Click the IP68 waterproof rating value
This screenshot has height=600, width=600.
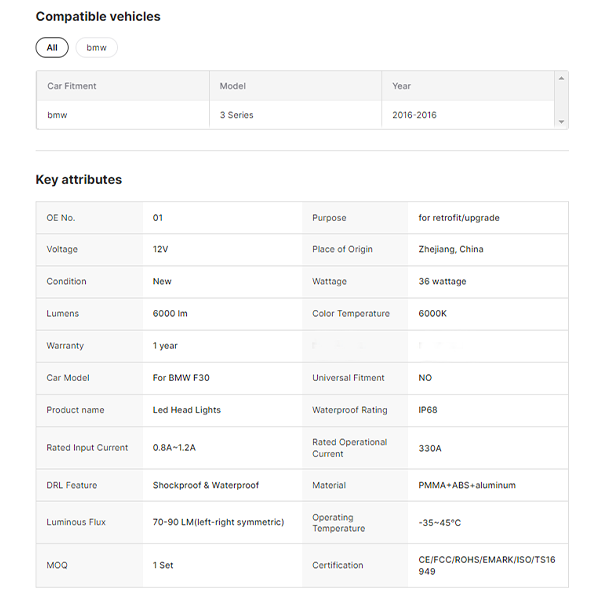[x=430, y=410]
